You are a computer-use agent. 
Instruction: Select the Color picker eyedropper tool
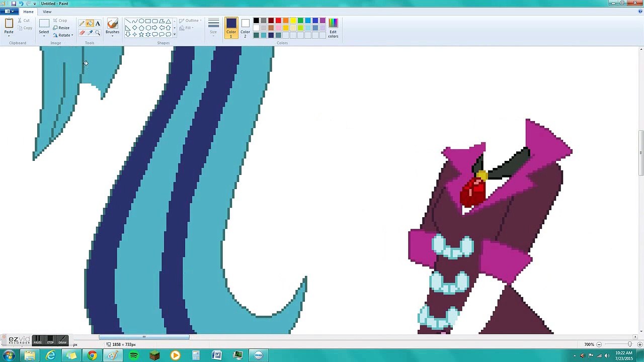[90, 33]
